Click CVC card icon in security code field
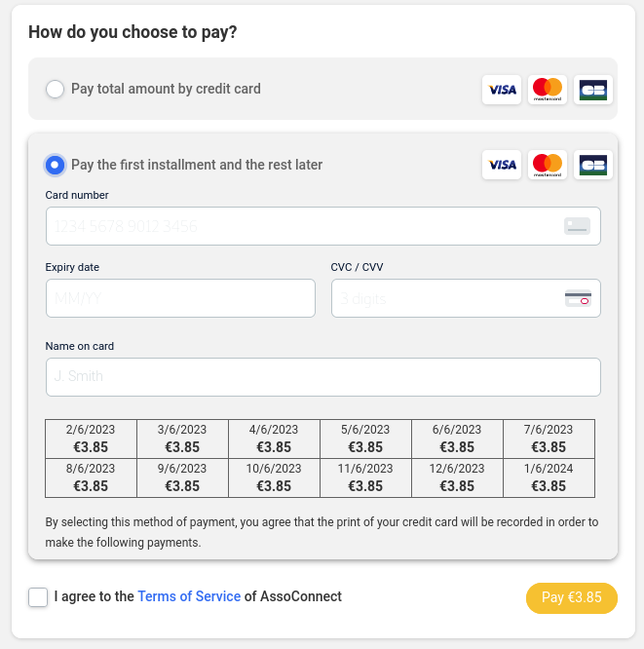This screenshot has height=649, width=644. point(578,298)
